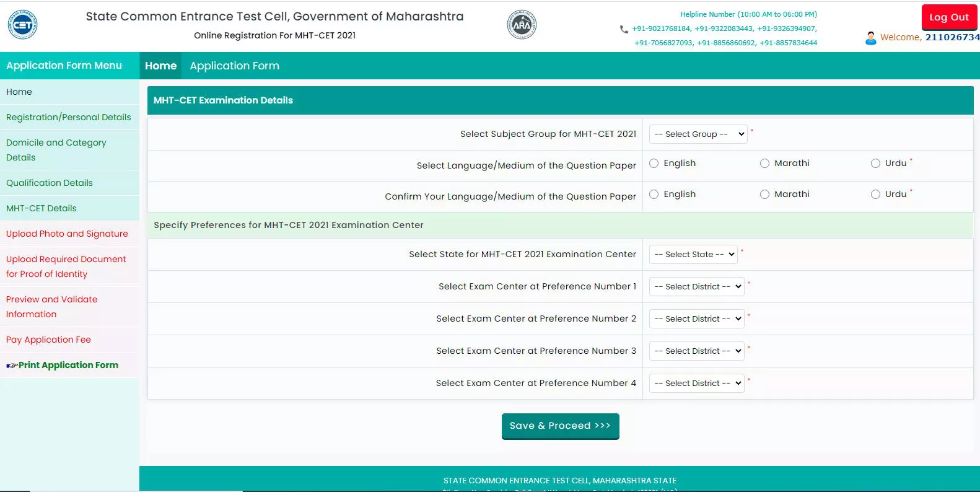Click the Application Form Menu header
The width and height of the screenshot is (980, 492).
click(69, 66)
